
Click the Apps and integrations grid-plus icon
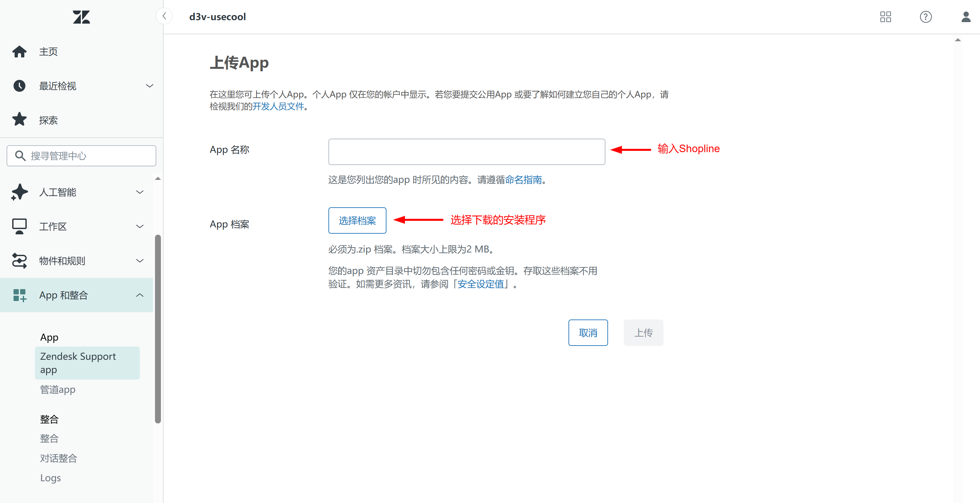19,295
